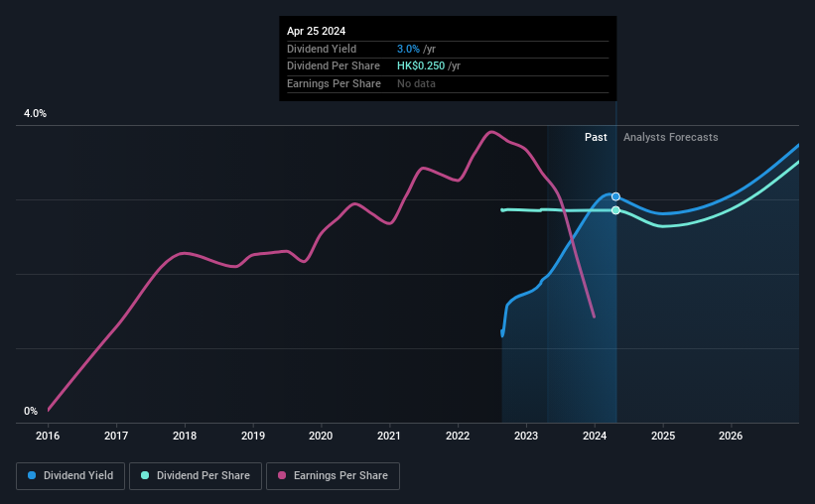Screen dimensions: 815x504
Task: Click the blue Dividend Yield legend dot
Action: [32, 475]
